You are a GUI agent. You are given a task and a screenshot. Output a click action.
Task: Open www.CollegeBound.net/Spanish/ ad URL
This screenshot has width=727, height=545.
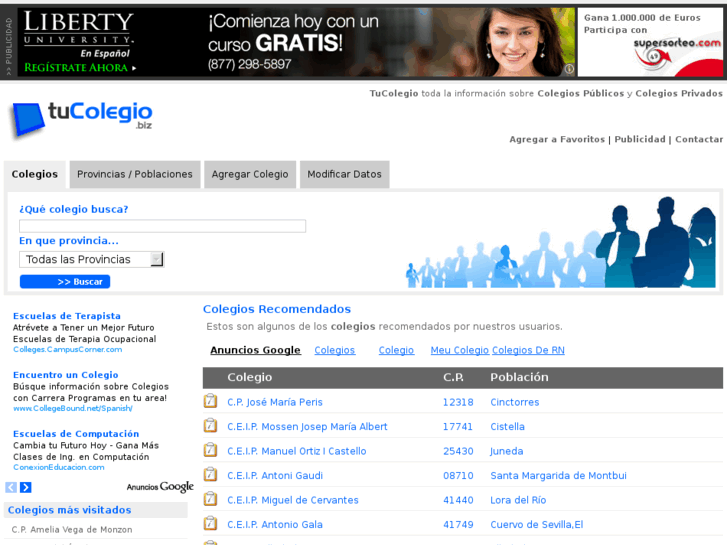(73, 408)
